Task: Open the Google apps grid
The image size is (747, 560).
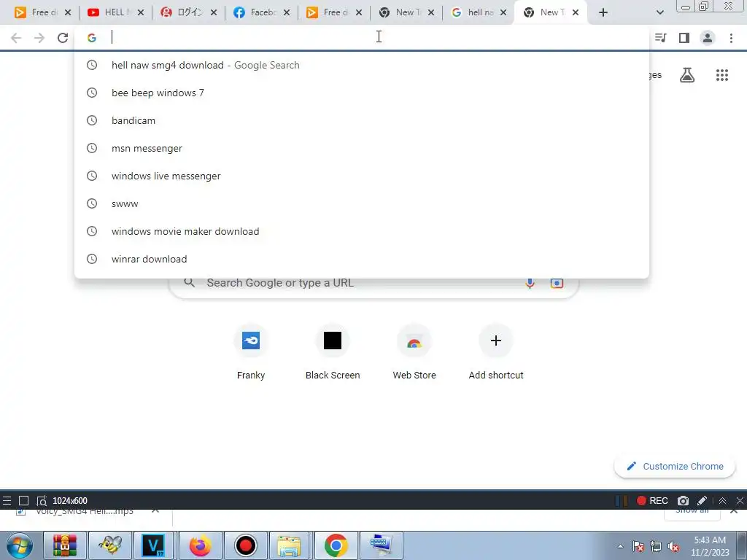Action: coord(721,75)
